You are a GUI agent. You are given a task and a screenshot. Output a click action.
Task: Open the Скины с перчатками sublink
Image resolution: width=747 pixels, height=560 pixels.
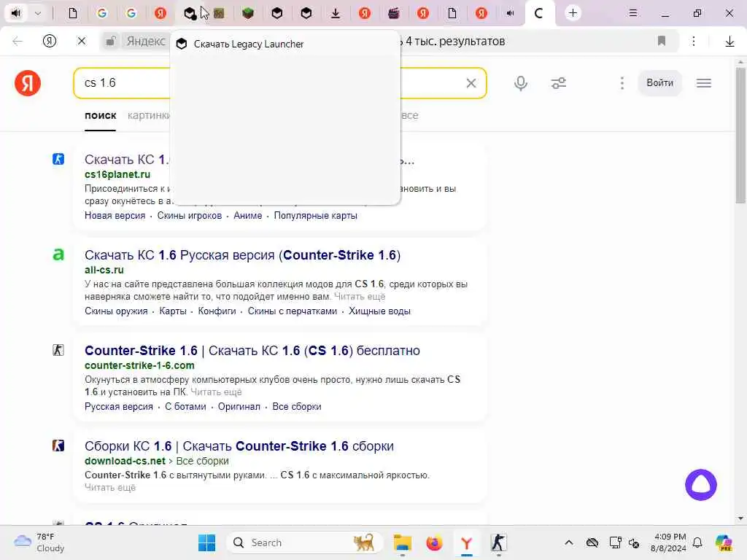[292, 311]
